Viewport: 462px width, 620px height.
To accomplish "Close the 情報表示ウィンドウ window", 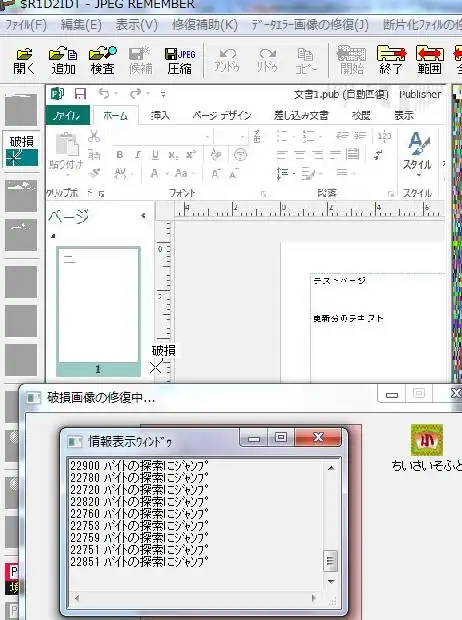I will pos(318,437).
